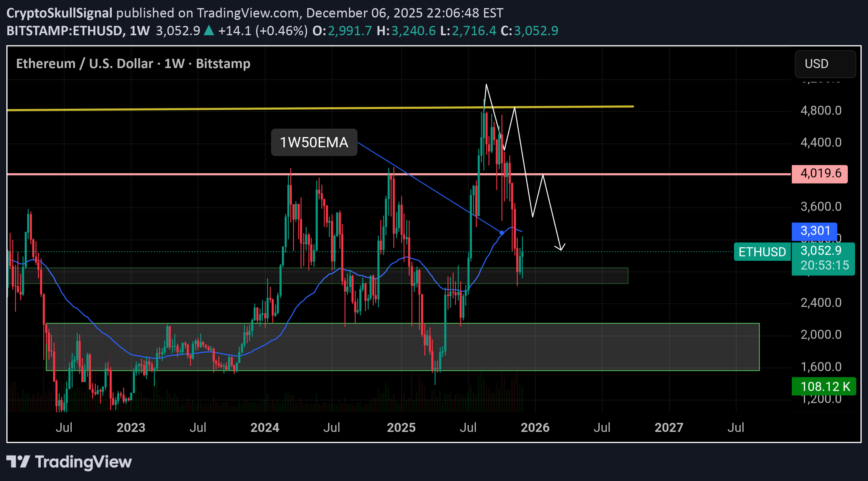Select the 2027 label on time axis

point(670,427)
